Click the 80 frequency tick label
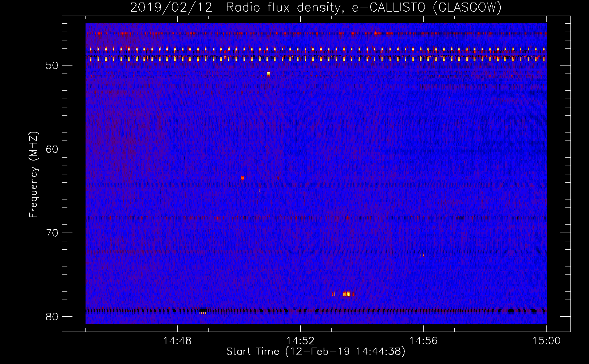 click(52, 317)
